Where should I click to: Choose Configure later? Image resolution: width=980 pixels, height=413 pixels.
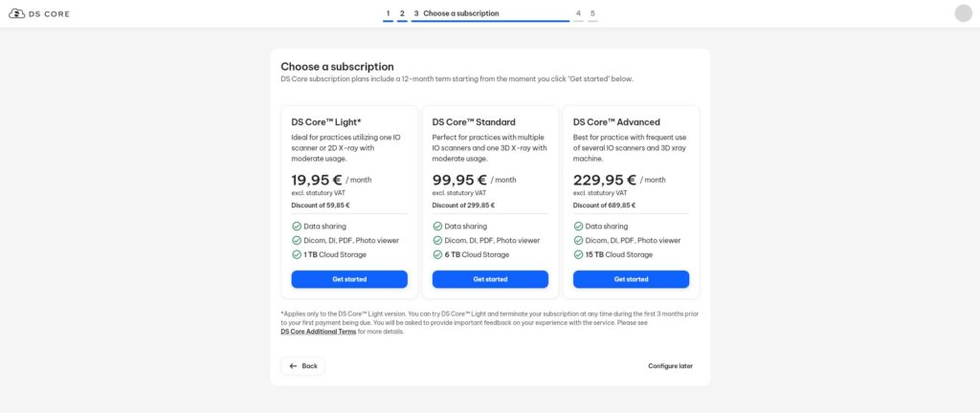[x=670, y=366]
